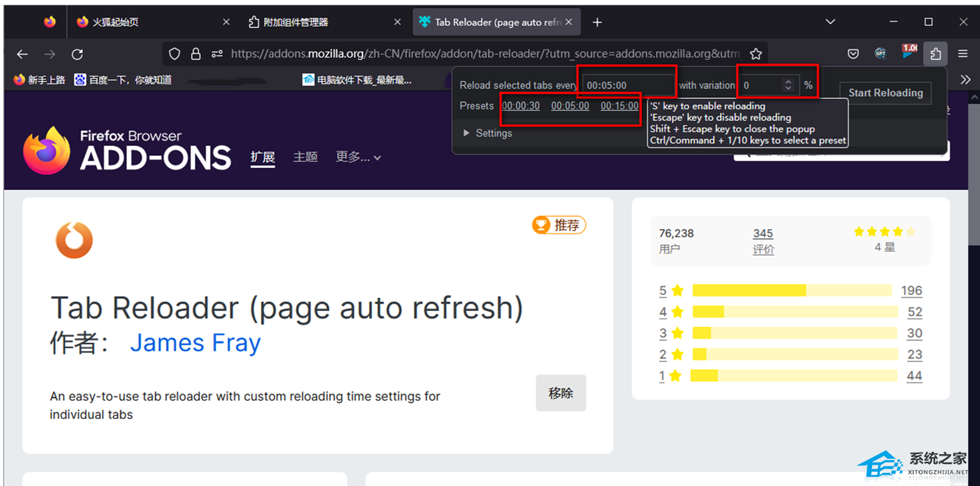This screenshot has height=486, width=980.
Task: Open a new tab with the plus
Action: pos(597,22)
